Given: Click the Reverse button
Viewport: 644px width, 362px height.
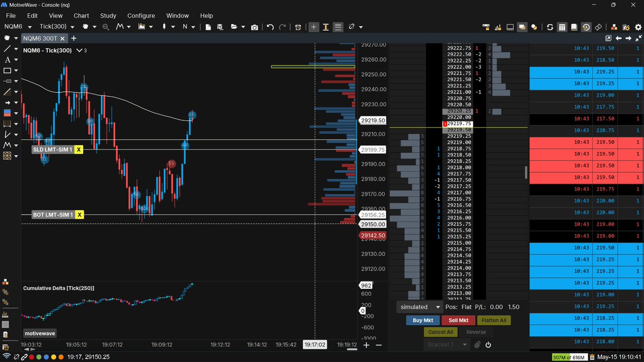Looking at the screenshot, I should pos(476,332).
